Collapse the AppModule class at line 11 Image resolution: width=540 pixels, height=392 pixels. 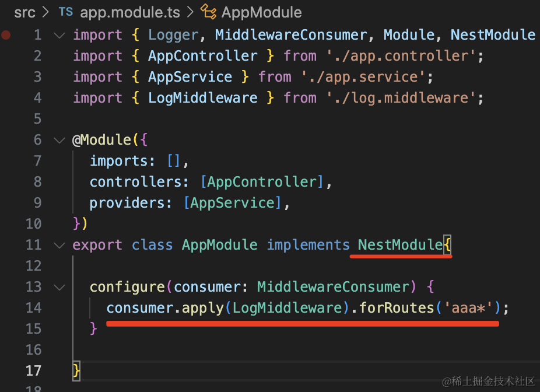[59, 245]
